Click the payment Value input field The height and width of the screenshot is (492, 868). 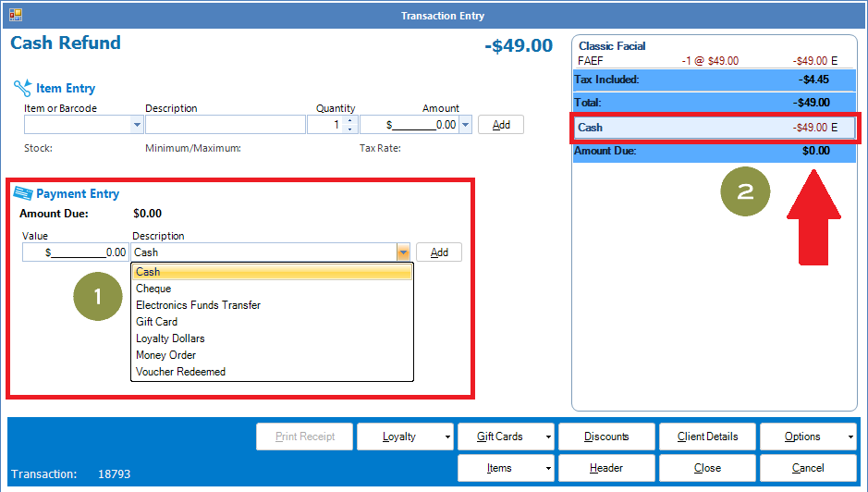(76, 252)
